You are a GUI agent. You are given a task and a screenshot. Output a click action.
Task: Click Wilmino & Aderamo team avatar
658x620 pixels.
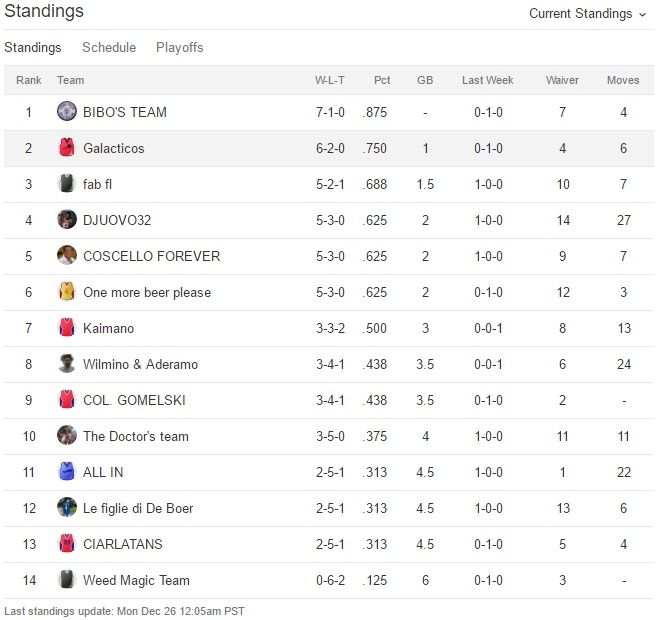click(67, 364)
